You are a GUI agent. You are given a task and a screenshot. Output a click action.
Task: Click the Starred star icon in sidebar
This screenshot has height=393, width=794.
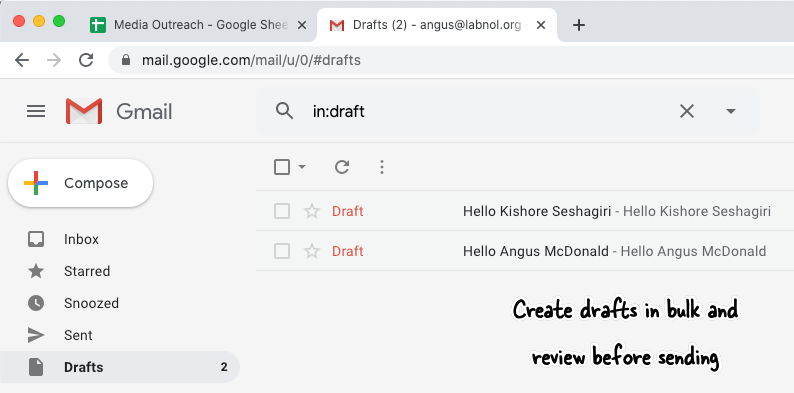(x=36, y=271)
